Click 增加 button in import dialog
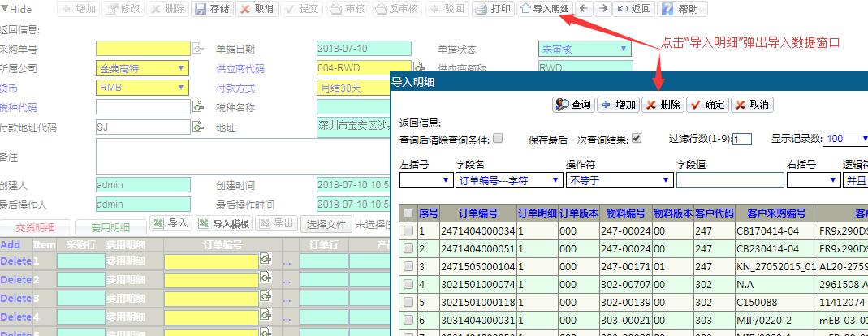868x336 pixels. pos(619,105)
